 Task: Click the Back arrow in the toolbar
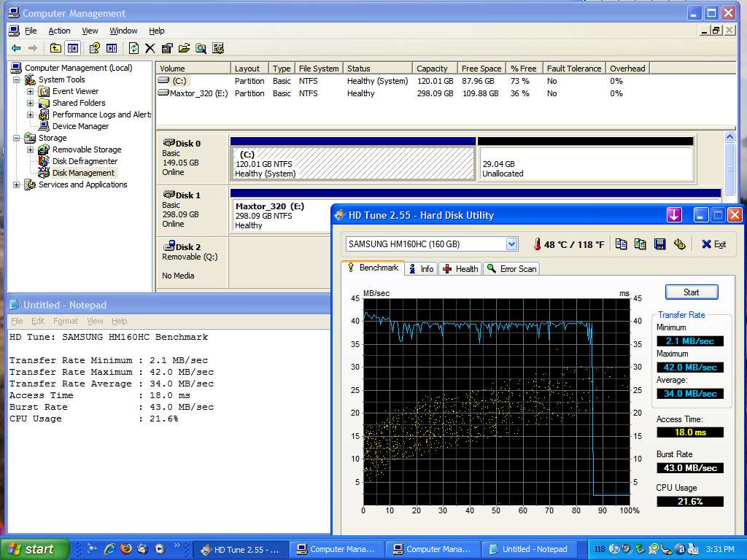point(16,48)
